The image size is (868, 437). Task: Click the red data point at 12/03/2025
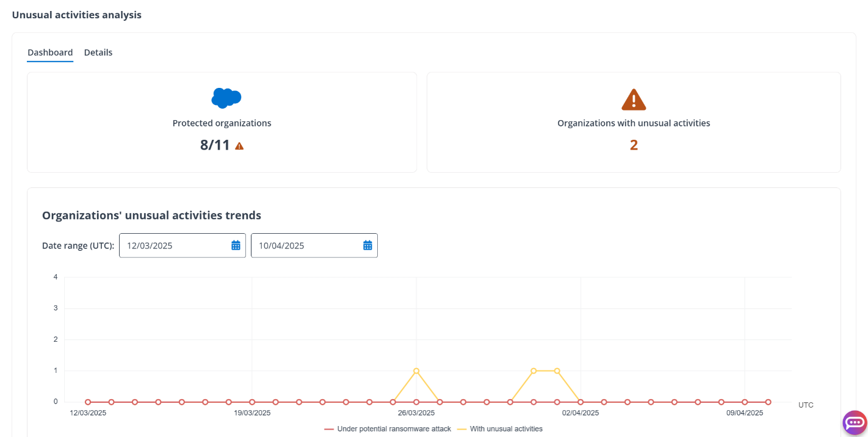(88, 402)
